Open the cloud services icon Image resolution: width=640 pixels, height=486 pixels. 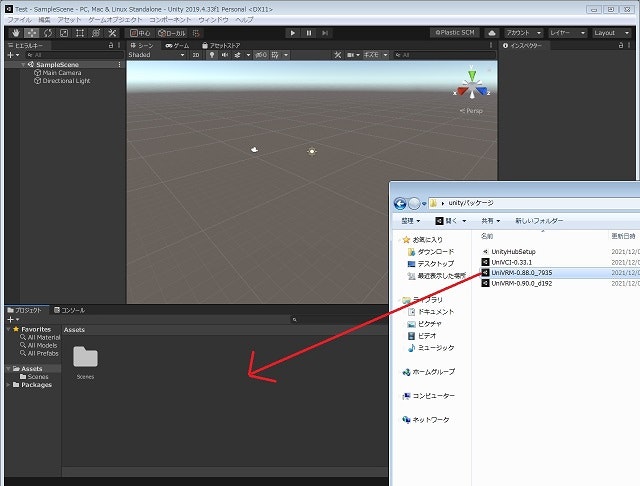pyautogui.click(x=492, y=33)
